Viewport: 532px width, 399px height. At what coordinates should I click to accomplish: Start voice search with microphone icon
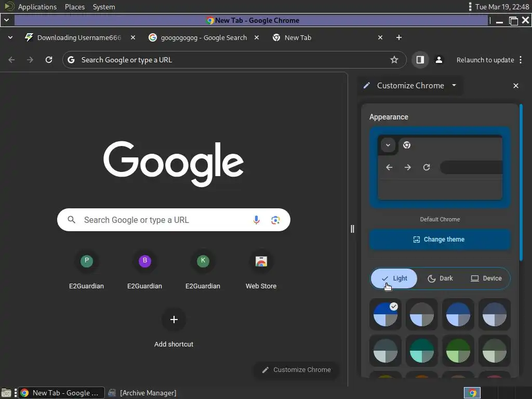point(257,220)
